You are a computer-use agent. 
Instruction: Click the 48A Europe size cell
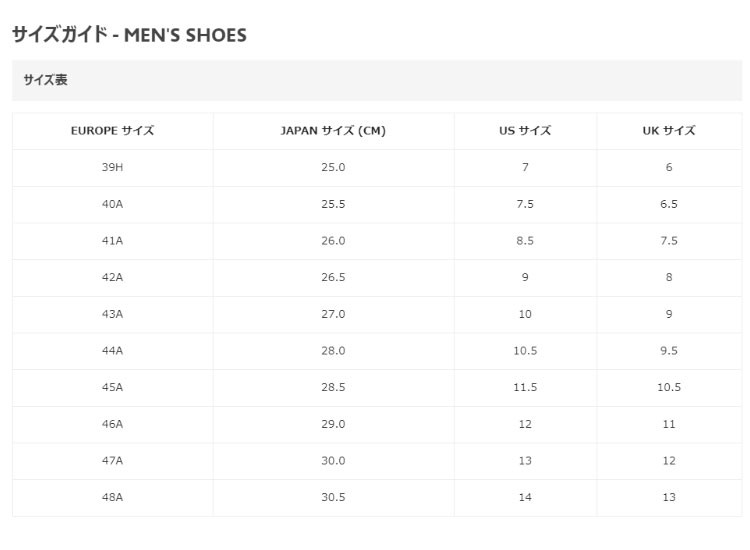click(x=112, y=497)
